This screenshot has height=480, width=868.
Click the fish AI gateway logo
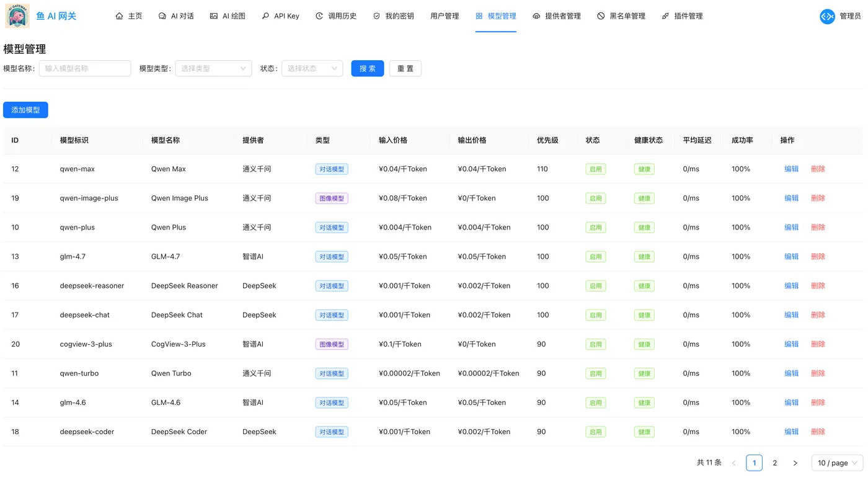coord(17,16)
